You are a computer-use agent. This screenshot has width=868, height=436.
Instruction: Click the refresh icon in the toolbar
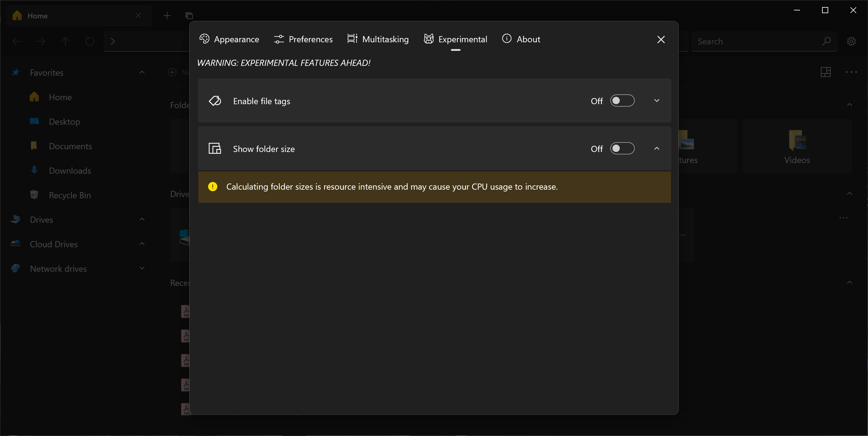pyautogui.click(x=89, y=41)
